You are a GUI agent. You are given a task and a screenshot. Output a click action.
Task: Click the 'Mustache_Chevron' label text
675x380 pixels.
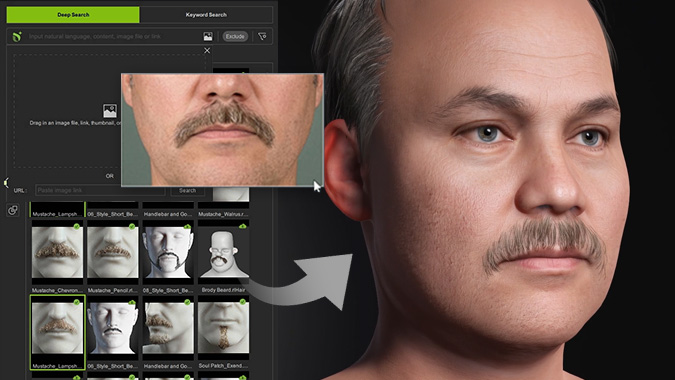(x=57, y=290)
